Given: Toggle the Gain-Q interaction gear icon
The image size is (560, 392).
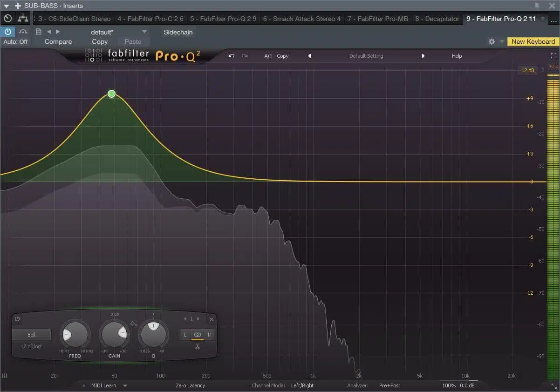Looking at the screenshot, I should click(134, 324).
